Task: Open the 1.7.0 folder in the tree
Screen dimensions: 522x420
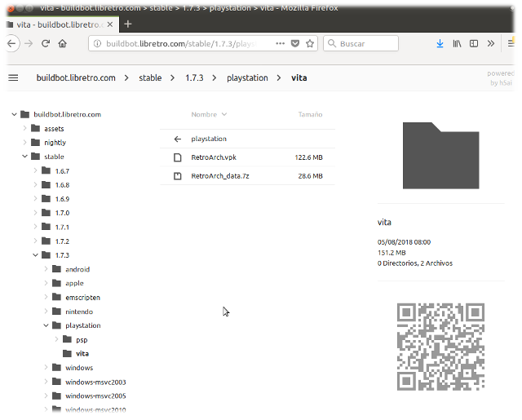Action: click(62, 213)
